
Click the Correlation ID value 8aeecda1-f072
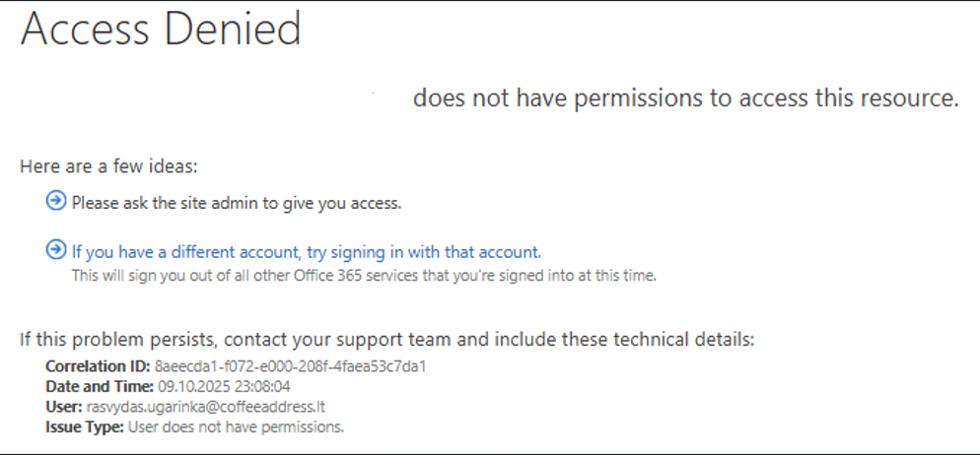pos(296,366)
